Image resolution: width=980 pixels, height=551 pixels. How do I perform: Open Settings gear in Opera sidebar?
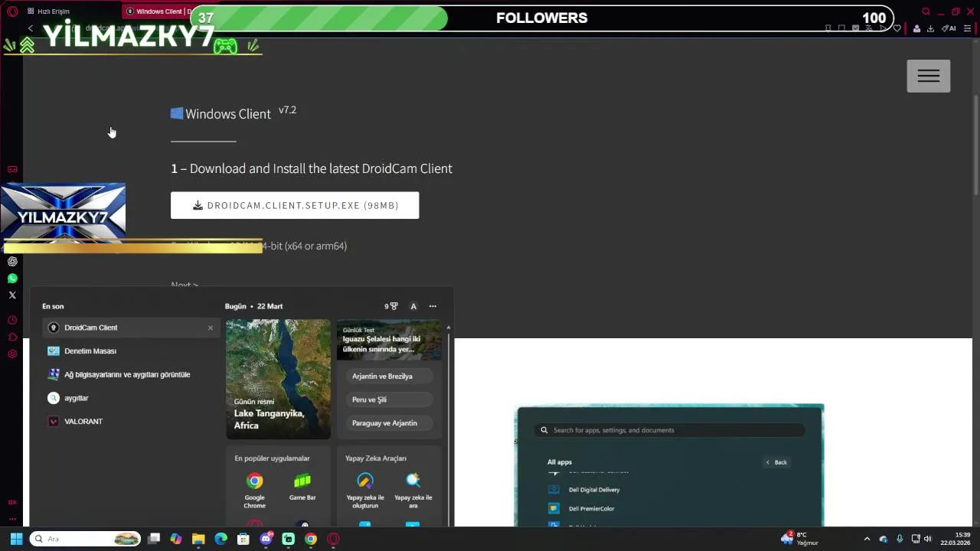point(12,354)
